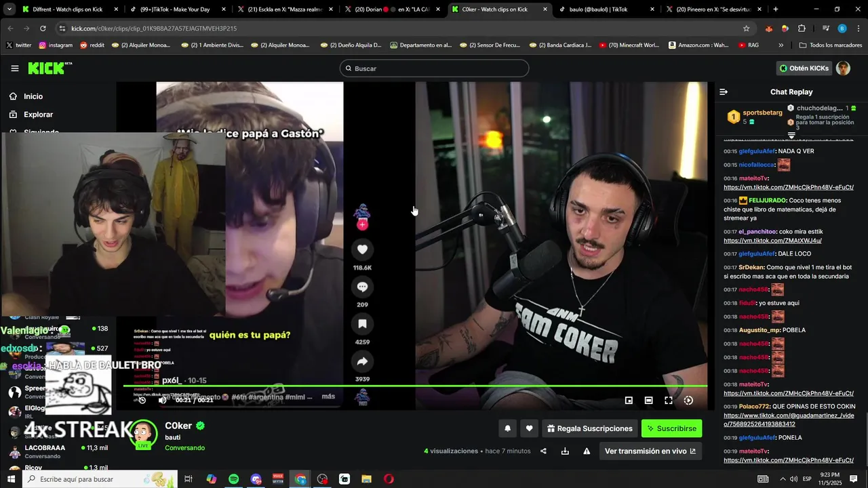The height and width of the screenshot is (488, 868).
Task: Collapse the Chat Replay panel
Action: 724,91
